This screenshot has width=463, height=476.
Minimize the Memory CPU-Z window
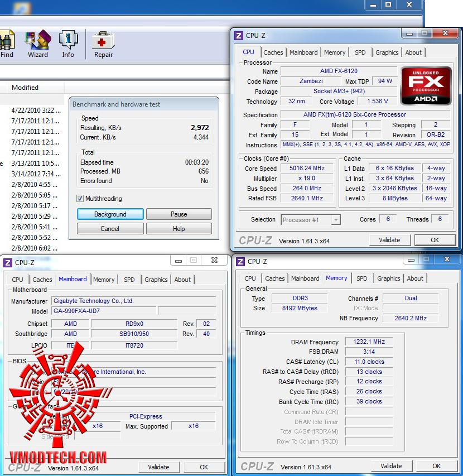click(x=411, y=259)
